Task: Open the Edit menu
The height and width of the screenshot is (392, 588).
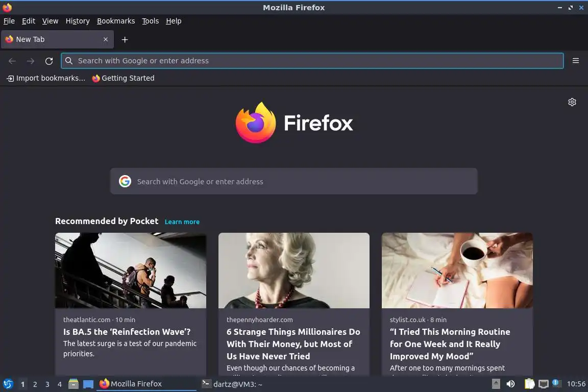Action: coord(29,21)
